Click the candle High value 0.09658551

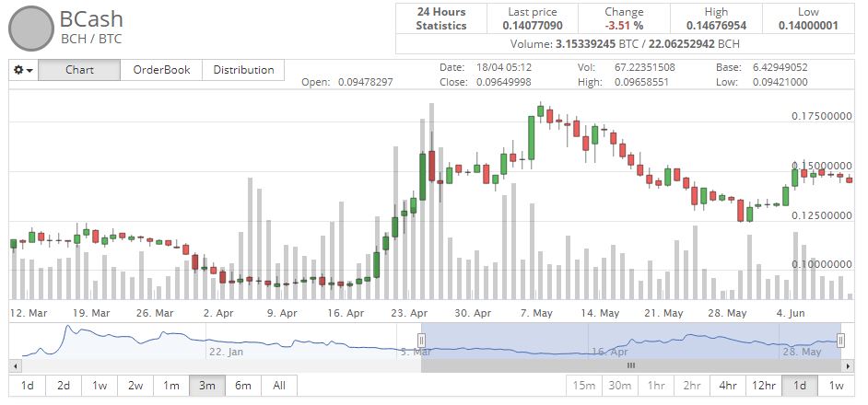[x=641, y=82]
